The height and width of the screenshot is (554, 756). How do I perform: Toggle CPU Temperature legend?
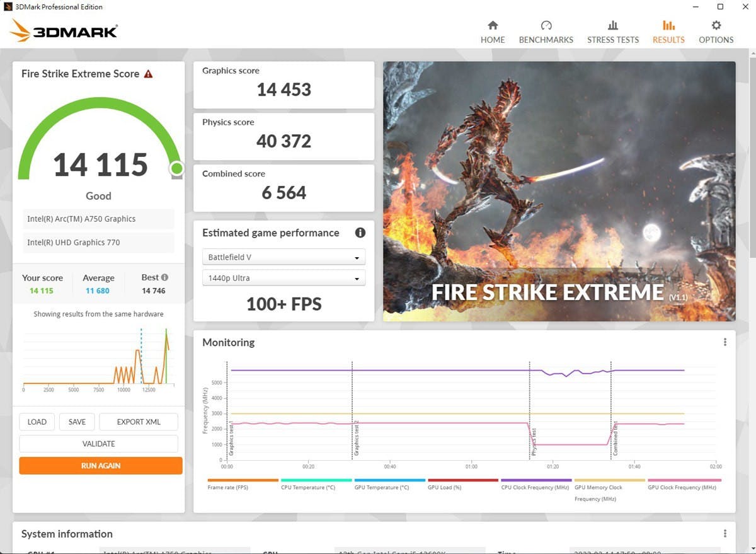click(316, 485)
